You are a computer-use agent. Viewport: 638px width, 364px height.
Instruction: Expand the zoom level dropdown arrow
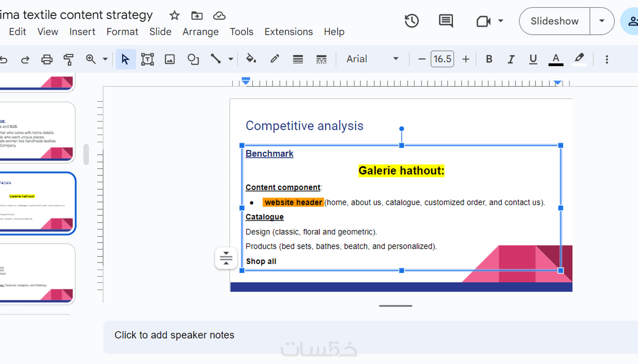[105, 59]
